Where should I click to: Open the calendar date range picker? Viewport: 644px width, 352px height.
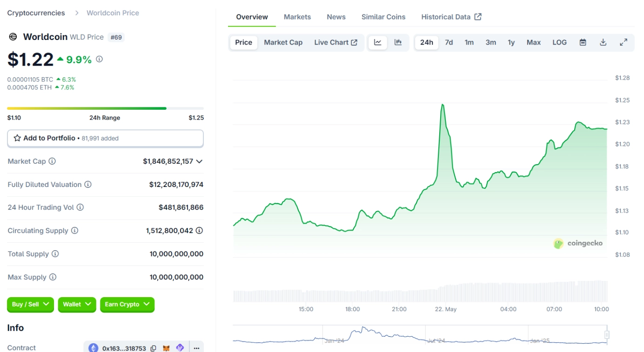tap(583, 42)
